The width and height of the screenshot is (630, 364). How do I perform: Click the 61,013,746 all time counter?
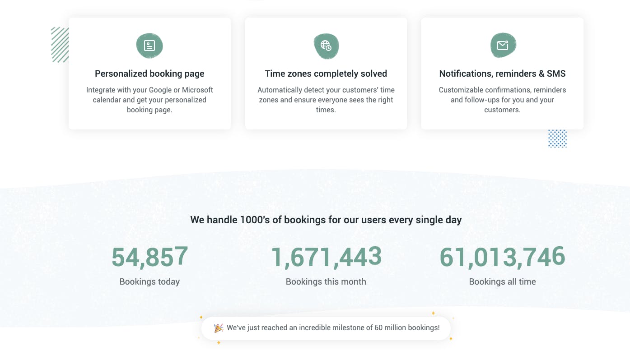[503, 257]
